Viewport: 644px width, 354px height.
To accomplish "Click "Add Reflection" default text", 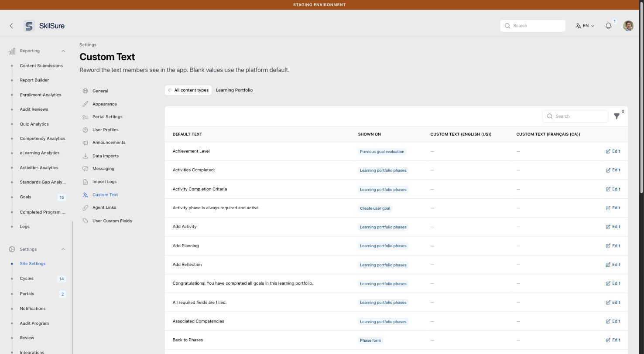I will click(187, 265).
